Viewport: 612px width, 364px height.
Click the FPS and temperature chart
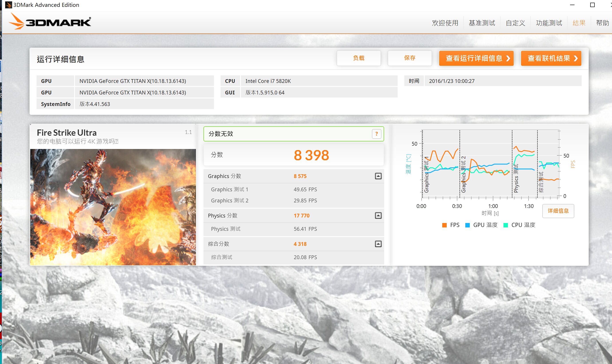pos(490,164)
